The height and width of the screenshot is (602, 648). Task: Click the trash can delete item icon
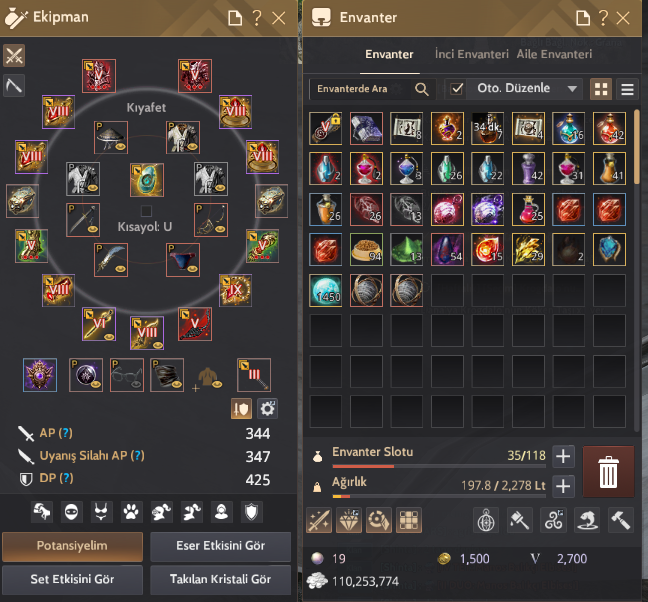tap(608, 471)
